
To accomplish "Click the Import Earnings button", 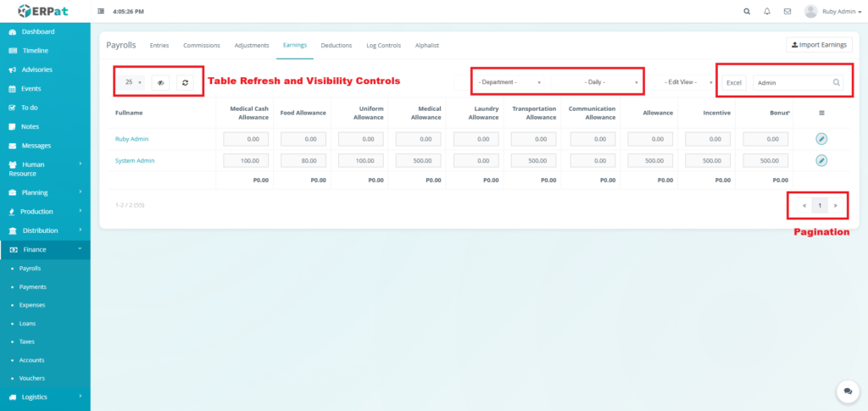I will coord(818,45).
